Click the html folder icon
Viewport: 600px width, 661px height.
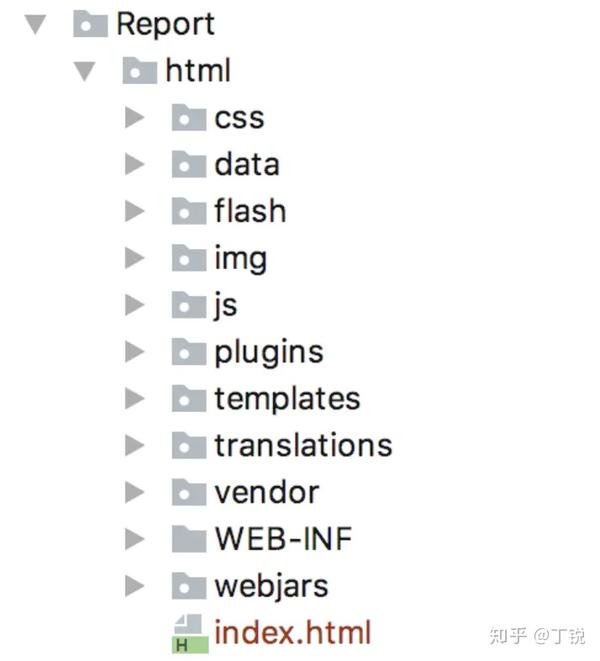pyautogui.click(x=140, y=70)
